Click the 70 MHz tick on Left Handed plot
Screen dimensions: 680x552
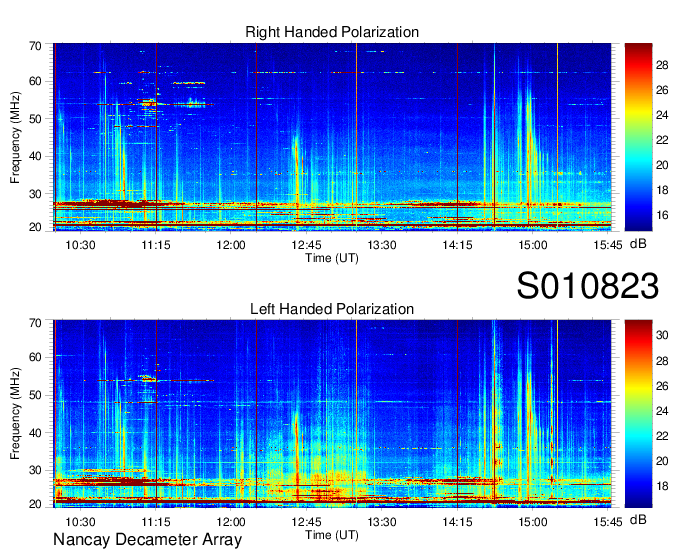pyautogui.click(x=35, y=323)
